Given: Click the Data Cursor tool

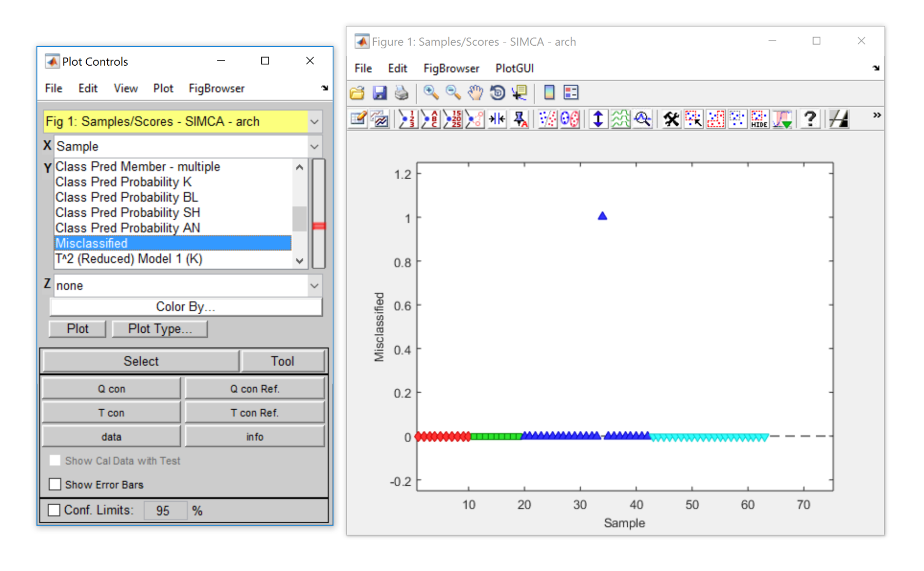Looking at the screenshot, I should pos(519,93).
